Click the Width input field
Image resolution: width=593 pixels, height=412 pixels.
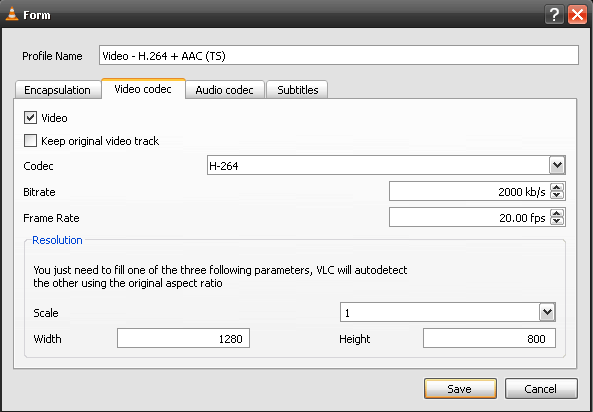coord(183,338)
